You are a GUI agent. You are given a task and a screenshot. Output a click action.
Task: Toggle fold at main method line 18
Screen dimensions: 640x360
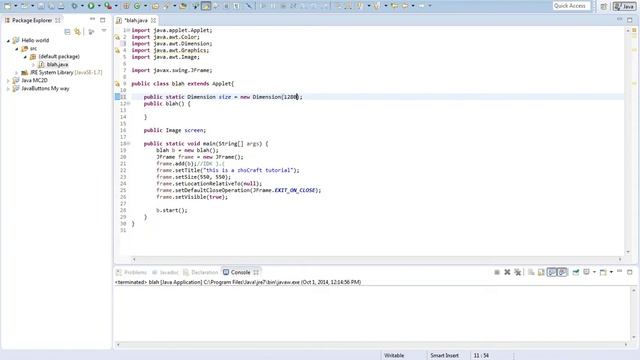coord(129,144)
